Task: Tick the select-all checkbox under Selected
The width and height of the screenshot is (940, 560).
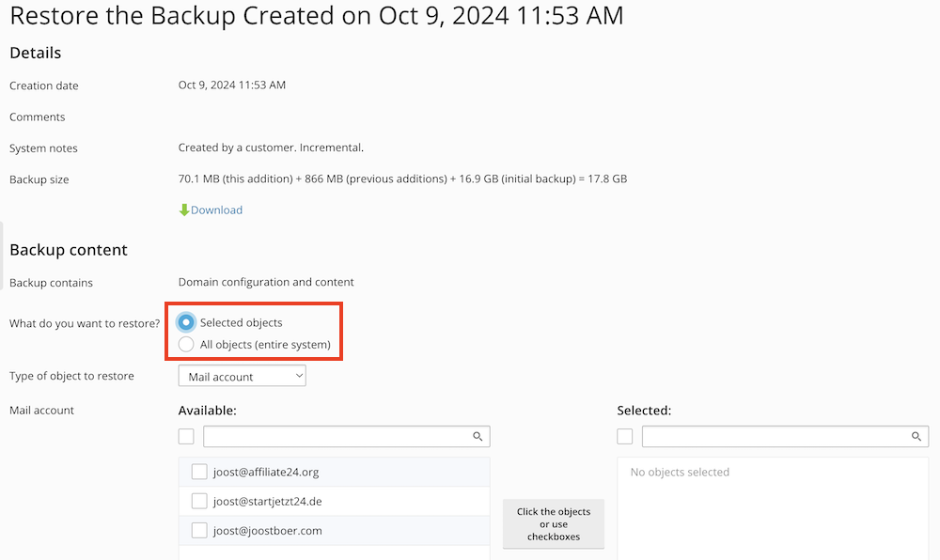Action: [625, 436]
